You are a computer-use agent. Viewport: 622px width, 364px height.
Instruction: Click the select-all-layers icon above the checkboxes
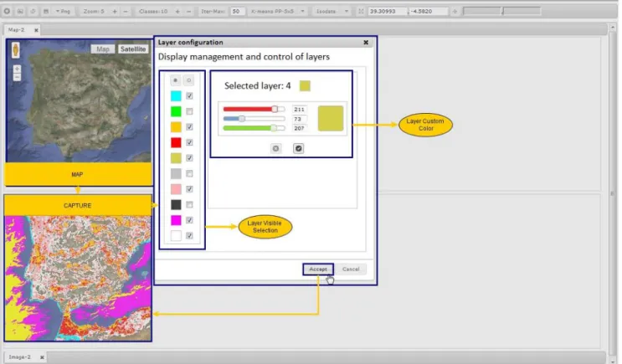point(175,80)
